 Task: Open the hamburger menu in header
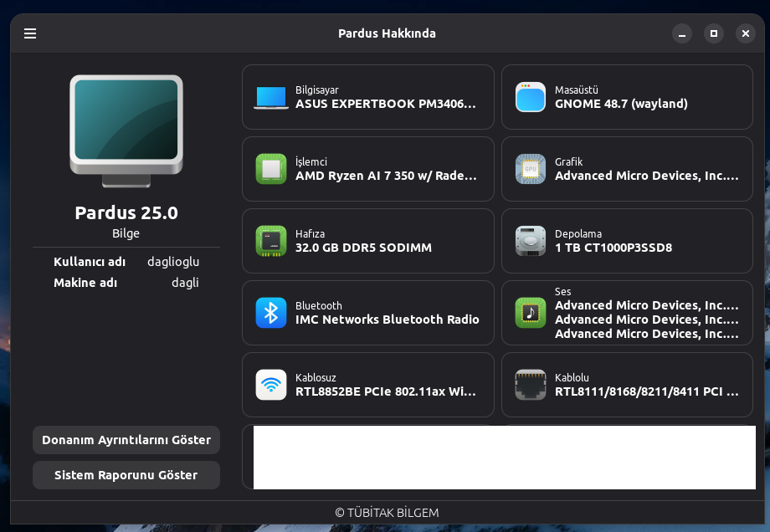tap(30, 33)
